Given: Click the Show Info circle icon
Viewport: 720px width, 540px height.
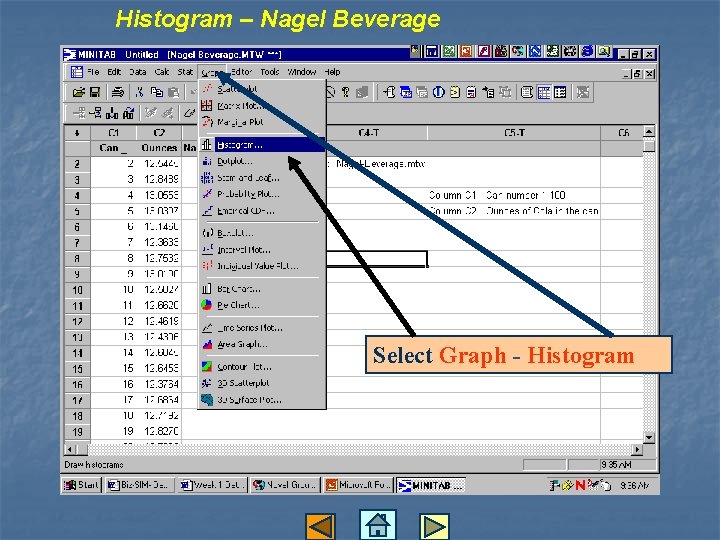Looking at the screenshot, I should [x=439, y=93].
